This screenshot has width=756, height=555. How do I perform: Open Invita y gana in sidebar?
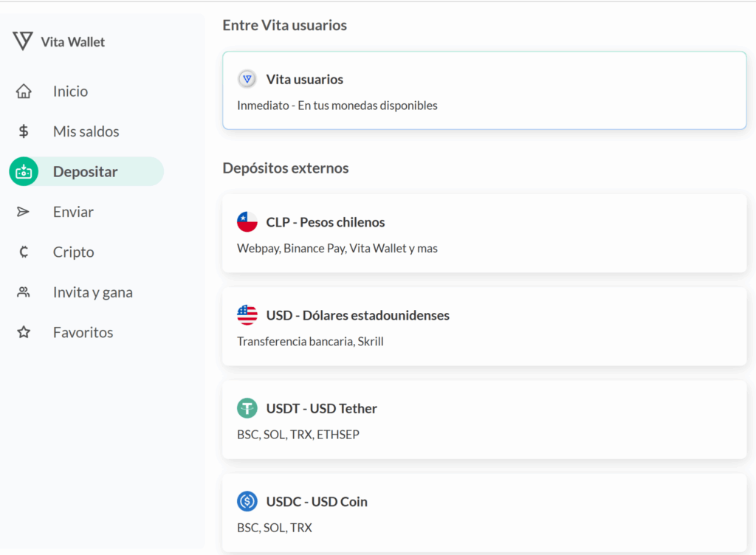click(x=92, y=292)
